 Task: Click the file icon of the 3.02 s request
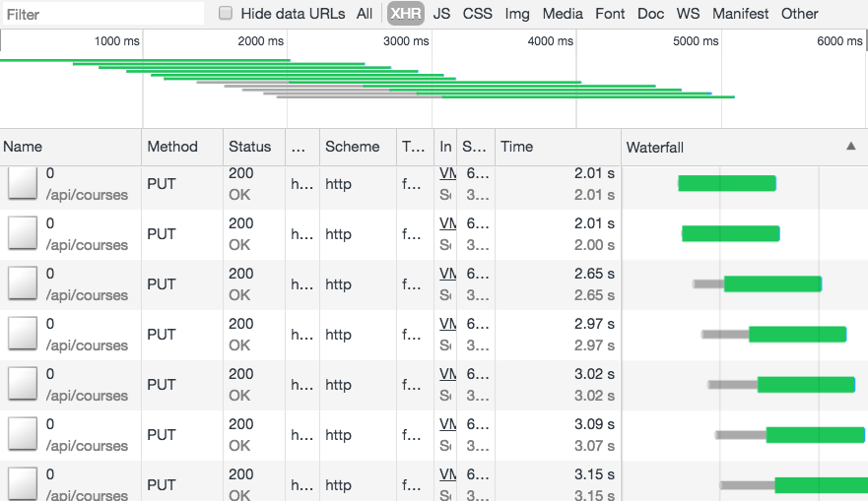coord(22,384)
